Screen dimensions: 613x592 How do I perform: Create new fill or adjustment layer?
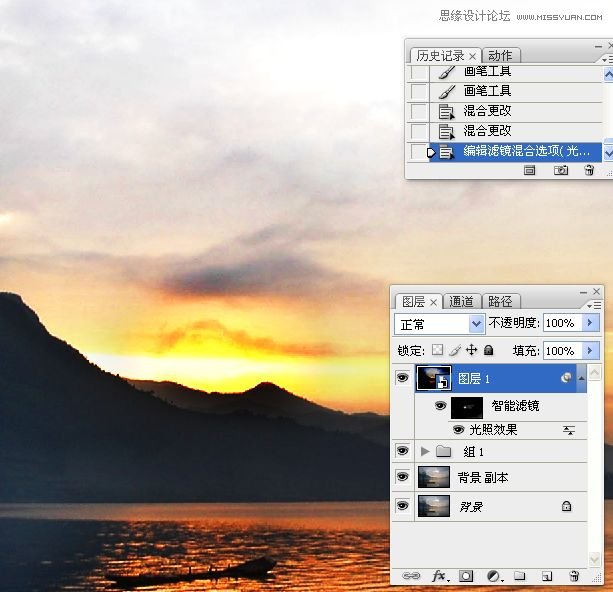[495, 576]
